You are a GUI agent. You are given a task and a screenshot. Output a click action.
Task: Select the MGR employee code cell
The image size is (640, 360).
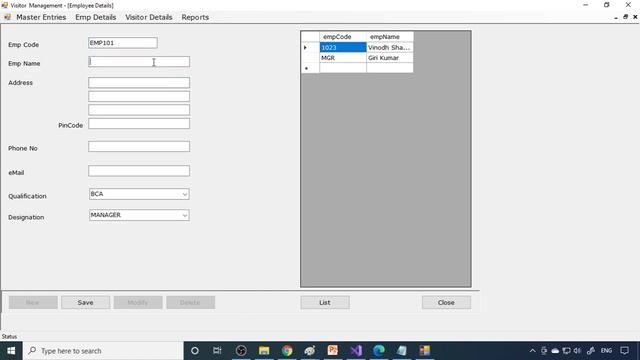point(343,58)
